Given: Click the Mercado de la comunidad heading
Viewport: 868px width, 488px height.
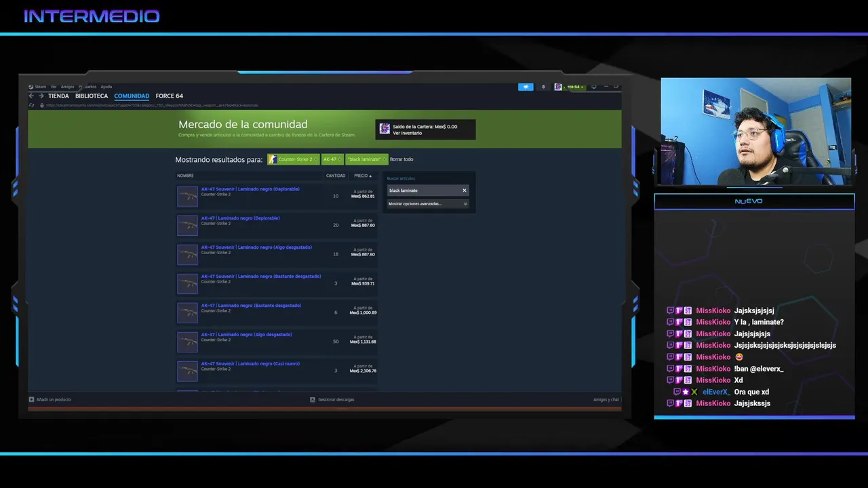Looking at the screenshot, I should click(243, 125).
